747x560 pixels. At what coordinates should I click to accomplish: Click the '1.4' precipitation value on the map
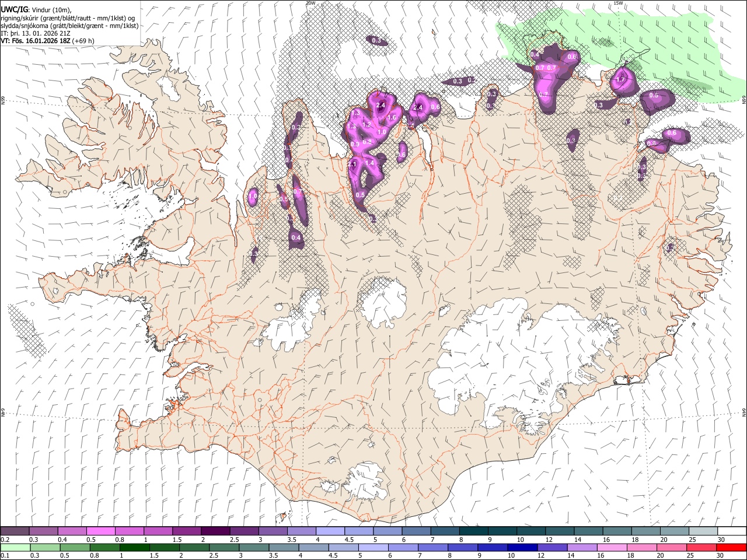coord(369,163)
